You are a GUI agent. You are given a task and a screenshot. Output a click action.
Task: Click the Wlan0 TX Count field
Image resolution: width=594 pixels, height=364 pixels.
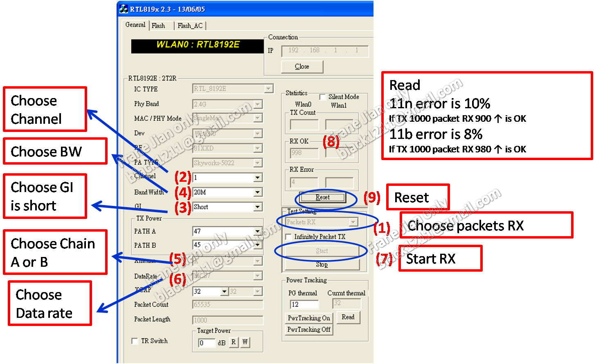tap(304, 124)
